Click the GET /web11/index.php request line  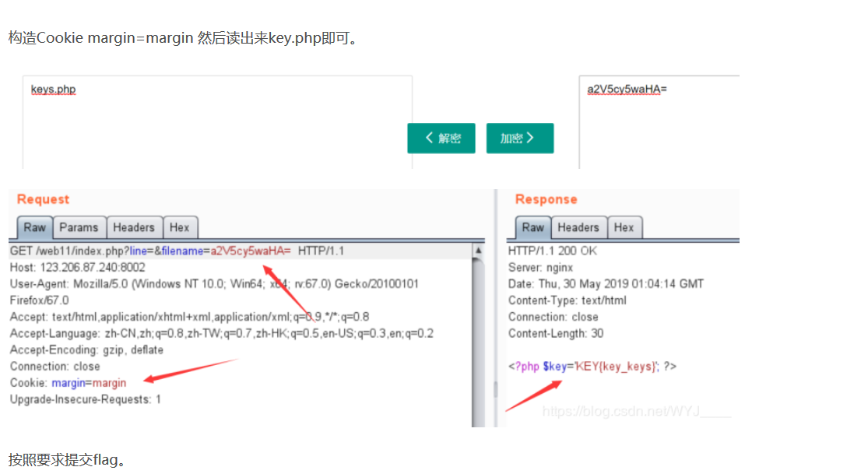click(x=177, y=251)
